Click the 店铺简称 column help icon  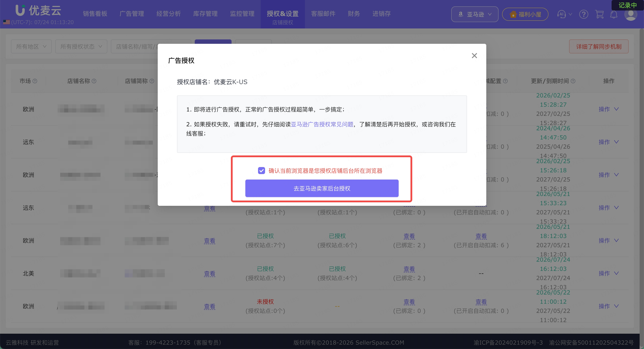point(152,81)
